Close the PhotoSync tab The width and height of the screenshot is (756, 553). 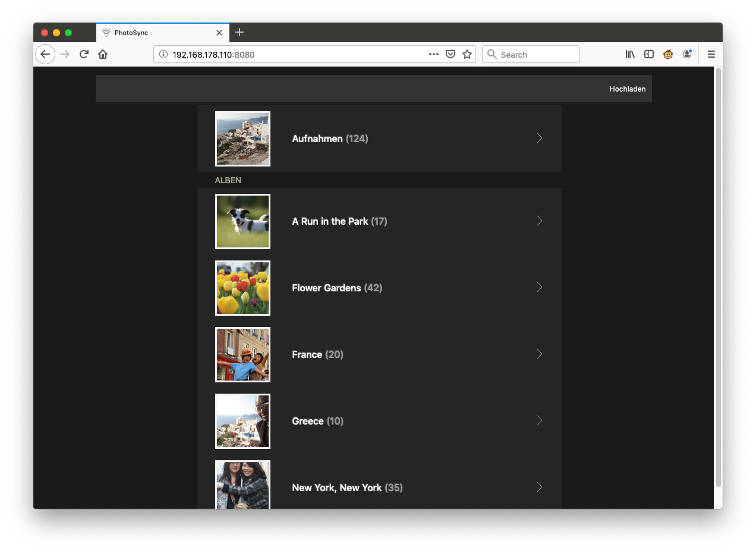[219, 33]
